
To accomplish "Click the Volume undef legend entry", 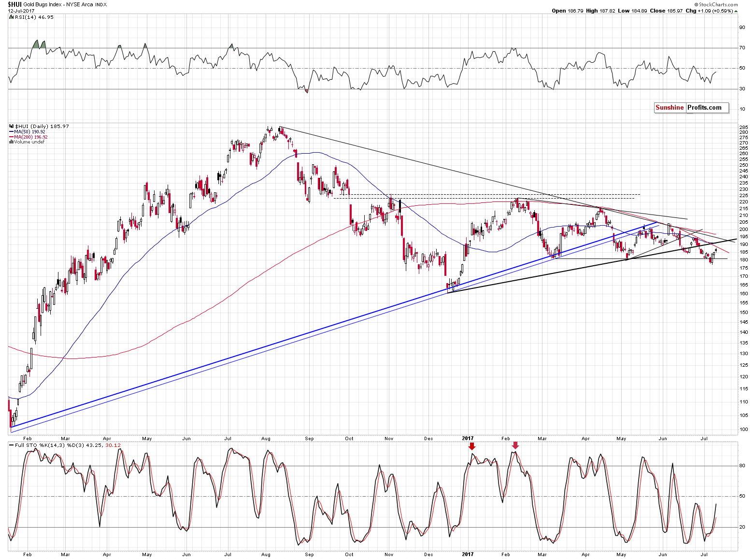I will click(29, 142).
